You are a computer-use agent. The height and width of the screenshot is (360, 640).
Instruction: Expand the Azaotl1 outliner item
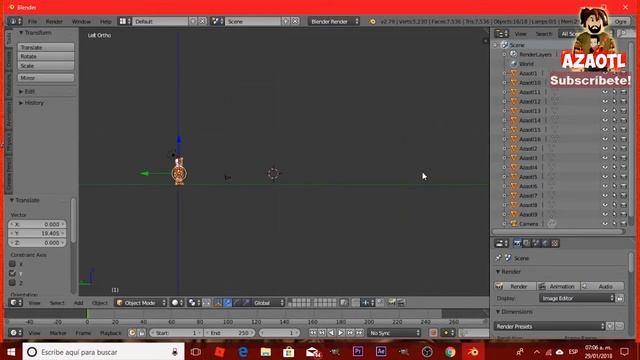[x=504, y=73]
